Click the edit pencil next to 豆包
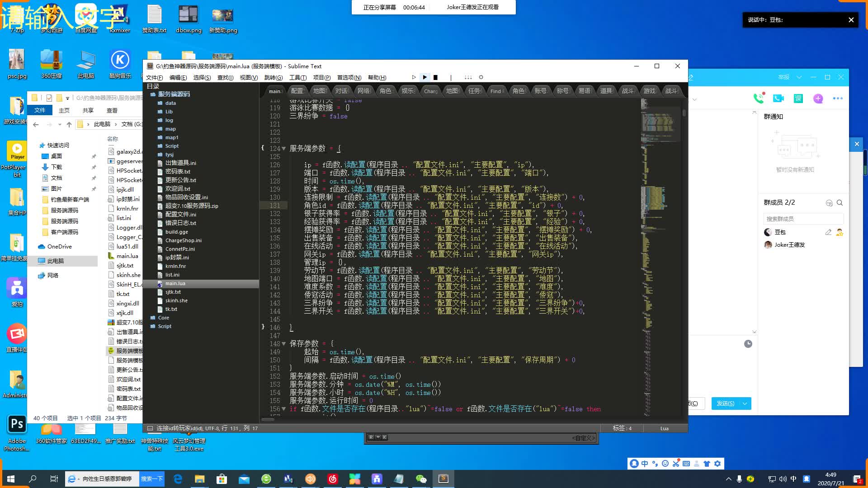Image resolution: width=868 pixels, height=488 pixels. (x=828, y=232)
